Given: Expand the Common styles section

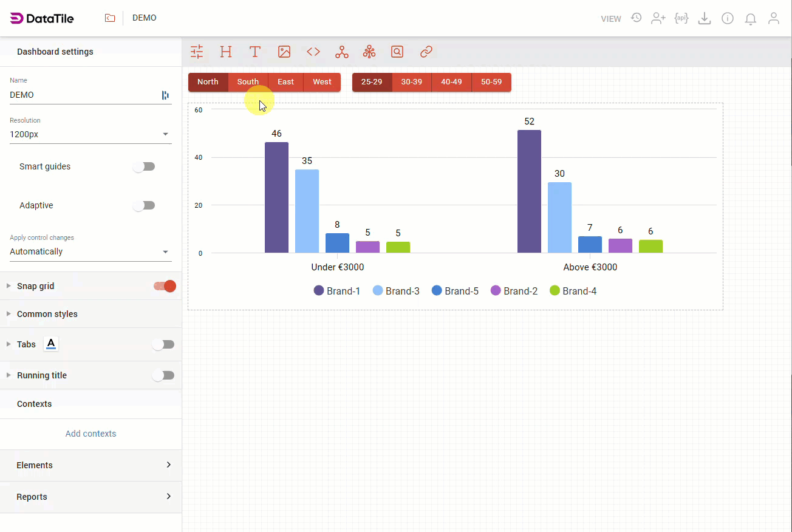Looking at the screenshot, I should (47, 314).
